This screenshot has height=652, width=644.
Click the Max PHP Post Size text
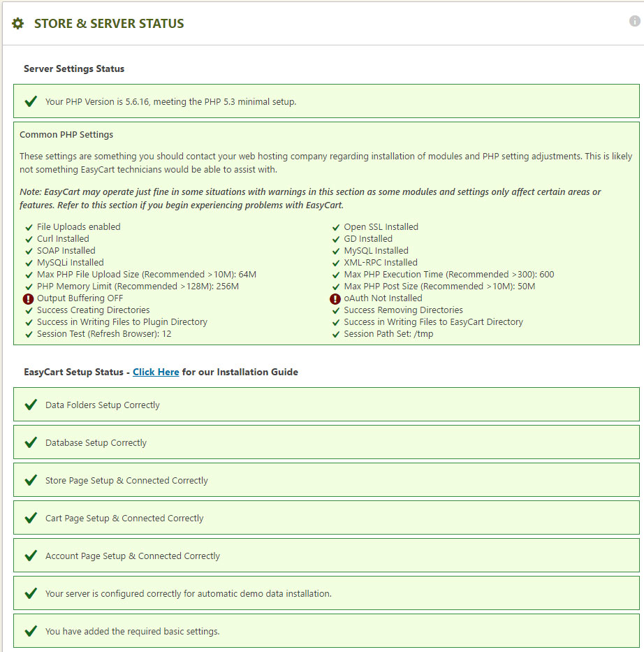pos(439,286)
